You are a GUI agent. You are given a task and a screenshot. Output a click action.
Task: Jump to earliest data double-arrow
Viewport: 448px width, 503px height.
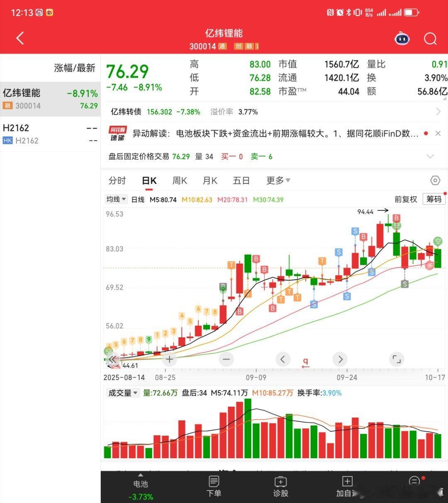(x=113, y=359)
